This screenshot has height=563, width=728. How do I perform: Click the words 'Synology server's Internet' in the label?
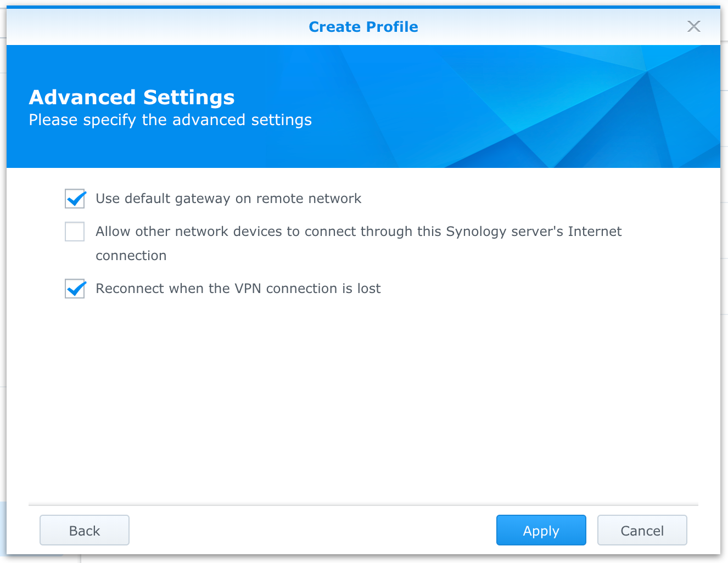point(534,232)
